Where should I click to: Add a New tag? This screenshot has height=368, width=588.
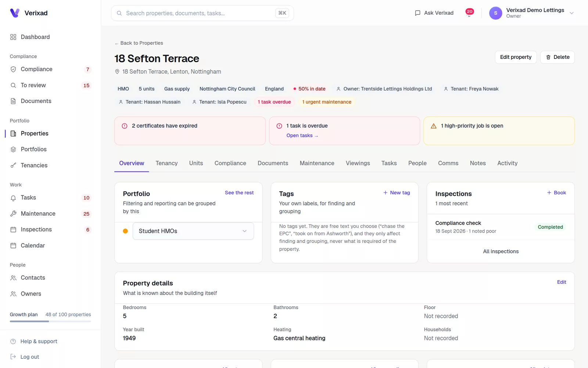tap(397, 193)
